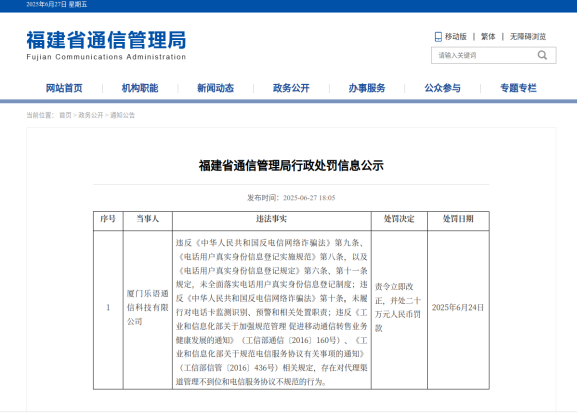This screenshot has height=413, width=578.
Task: Open the 新闻动态 menu item
Action: point(216,88)
